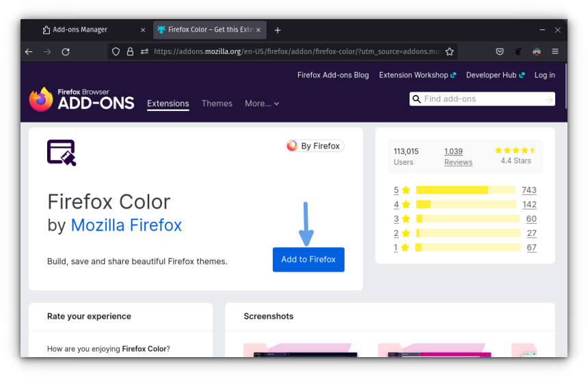Open first screenshot thumbnail

point(301,350)
